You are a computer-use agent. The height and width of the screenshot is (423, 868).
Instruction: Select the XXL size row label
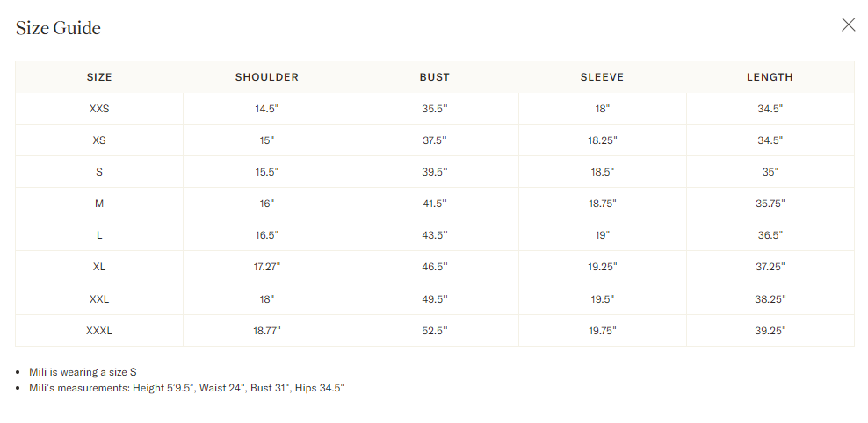[x=99, y=299]
